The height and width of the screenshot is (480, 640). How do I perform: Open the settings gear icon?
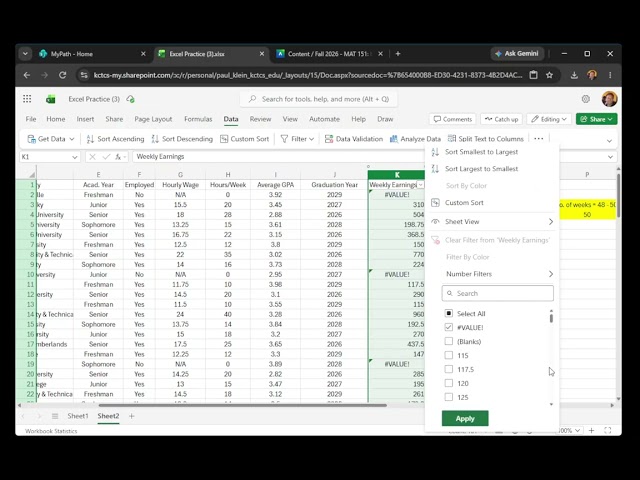(586, 99)
